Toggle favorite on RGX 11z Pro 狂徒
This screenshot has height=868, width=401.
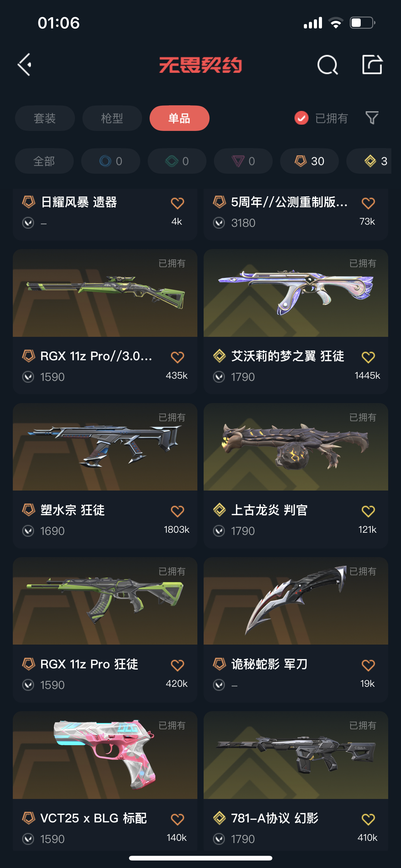pos(177,665)
